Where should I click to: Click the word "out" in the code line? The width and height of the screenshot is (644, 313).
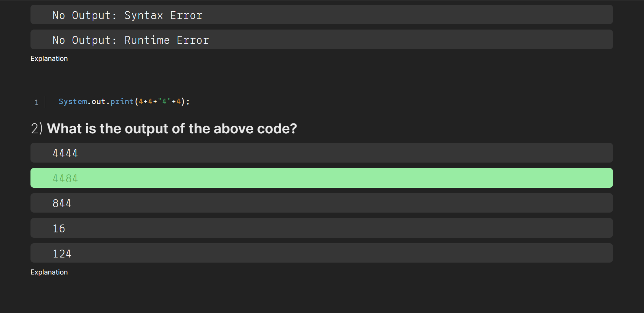(98, 102)
